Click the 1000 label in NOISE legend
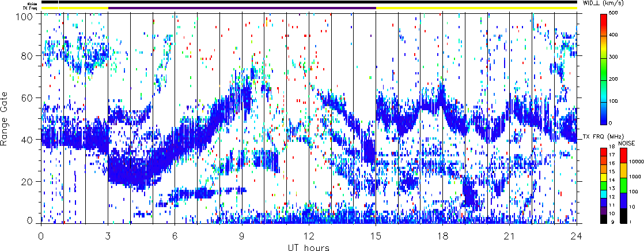 [635, 177]
